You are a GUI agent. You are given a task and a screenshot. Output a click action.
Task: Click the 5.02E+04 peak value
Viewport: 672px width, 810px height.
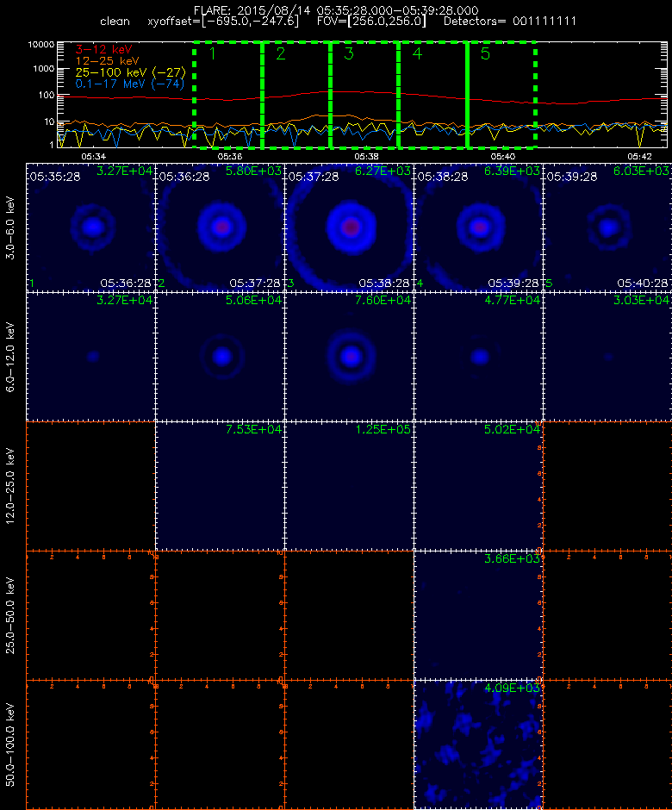[512, 429]
